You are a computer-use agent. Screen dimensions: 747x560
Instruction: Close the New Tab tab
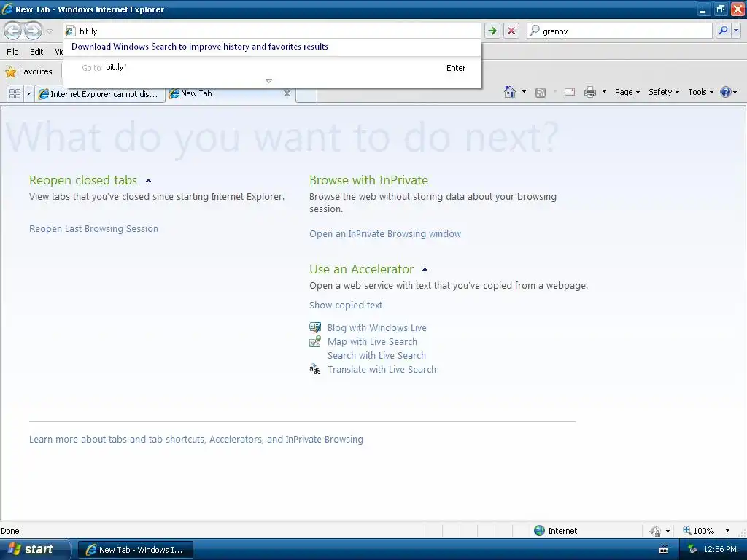[x=287, y=93]
